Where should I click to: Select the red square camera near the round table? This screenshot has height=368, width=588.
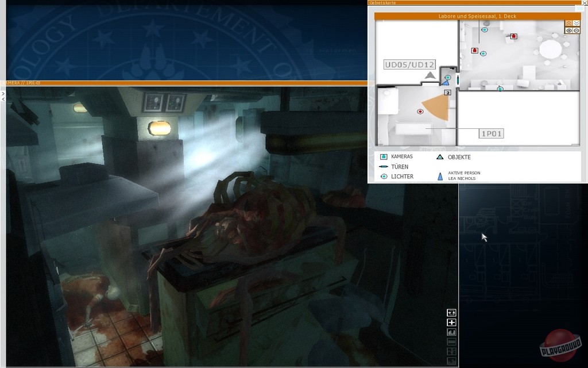coord(513,36)
